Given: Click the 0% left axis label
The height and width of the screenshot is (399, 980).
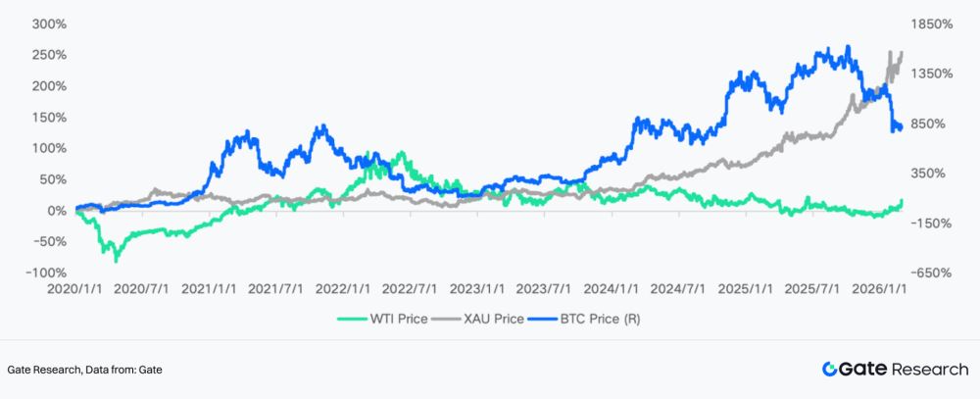Looking at the screenshot, I should (x=58, y=212).
